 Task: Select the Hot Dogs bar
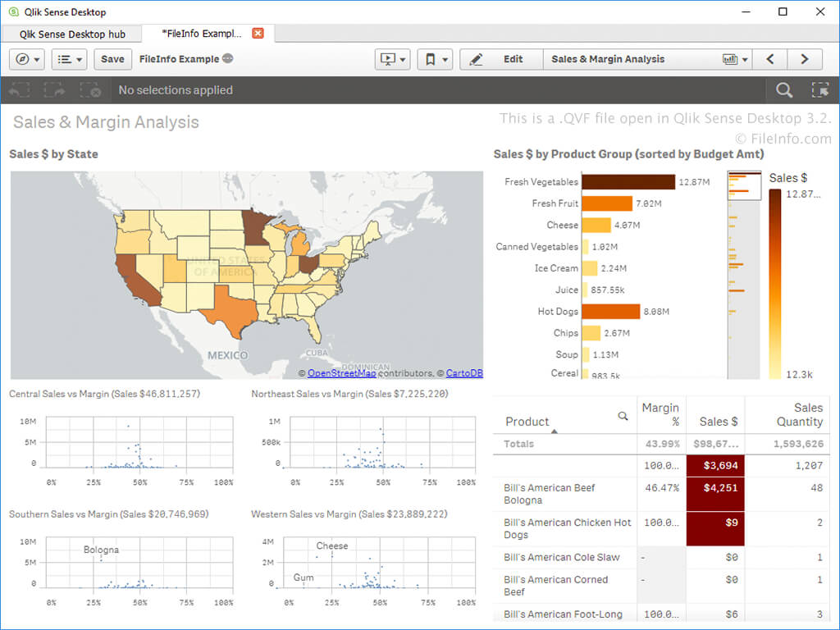(610, 311)
